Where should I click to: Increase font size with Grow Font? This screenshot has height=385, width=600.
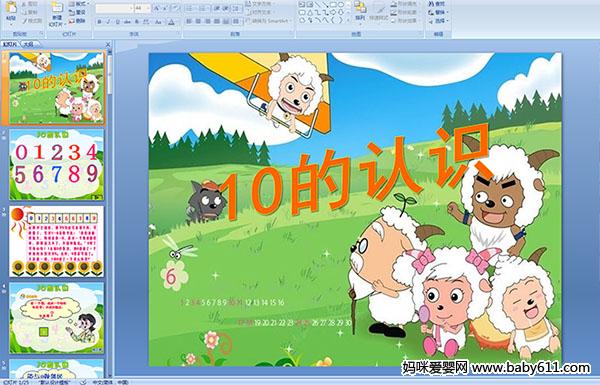click(156, 8)
